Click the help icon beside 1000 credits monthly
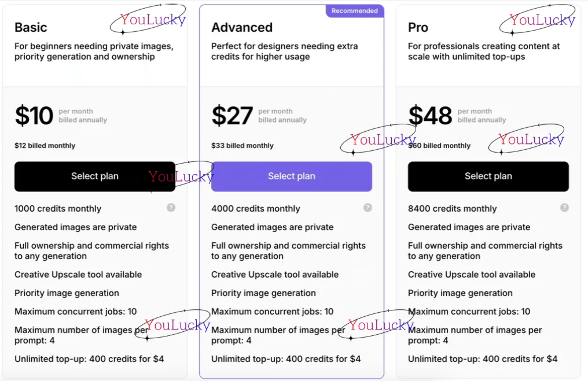 (x=171, y=208)
